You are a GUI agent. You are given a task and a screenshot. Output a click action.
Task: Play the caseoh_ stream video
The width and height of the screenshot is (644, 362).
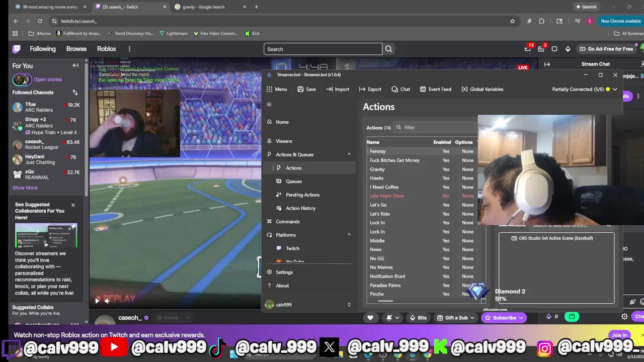(x=97, y=301)
